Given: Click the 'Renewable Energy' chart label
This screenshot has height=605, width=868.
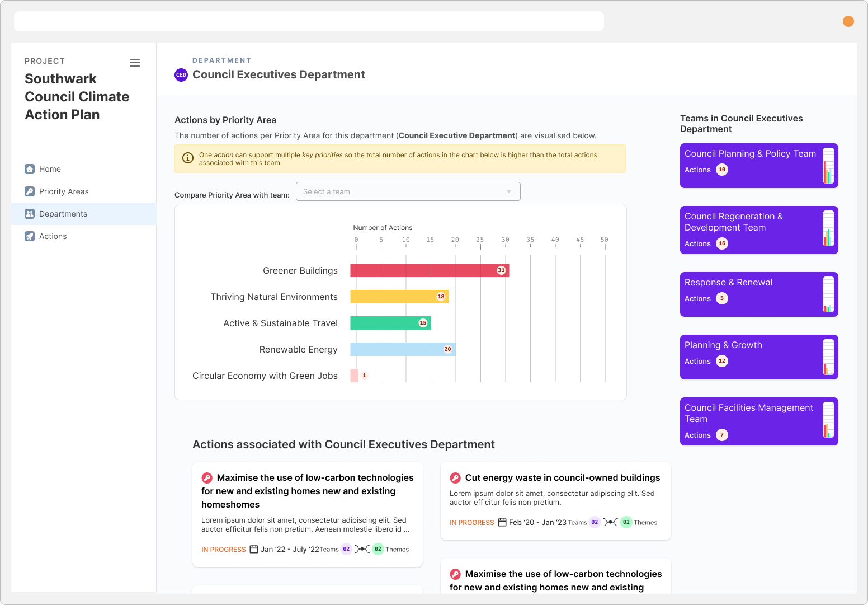Looking at the screenshot, I should pyautogui.click(x=298, y=350).
